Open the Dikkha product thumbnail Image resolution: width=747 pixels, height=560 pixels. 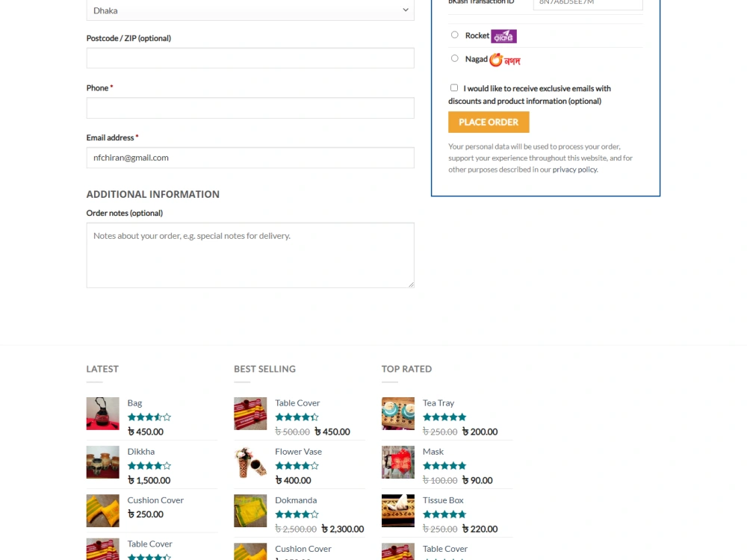[102, 462]
